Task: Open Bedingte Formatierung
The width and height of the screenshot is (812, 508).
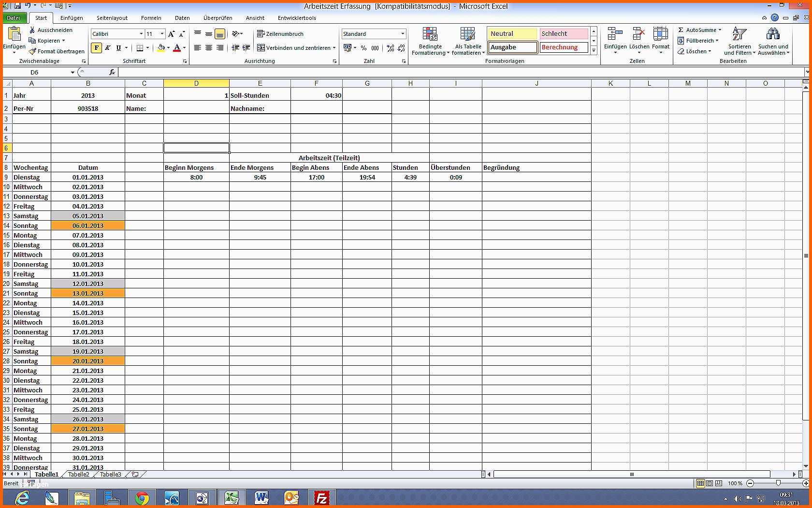Action: (430, 41)
